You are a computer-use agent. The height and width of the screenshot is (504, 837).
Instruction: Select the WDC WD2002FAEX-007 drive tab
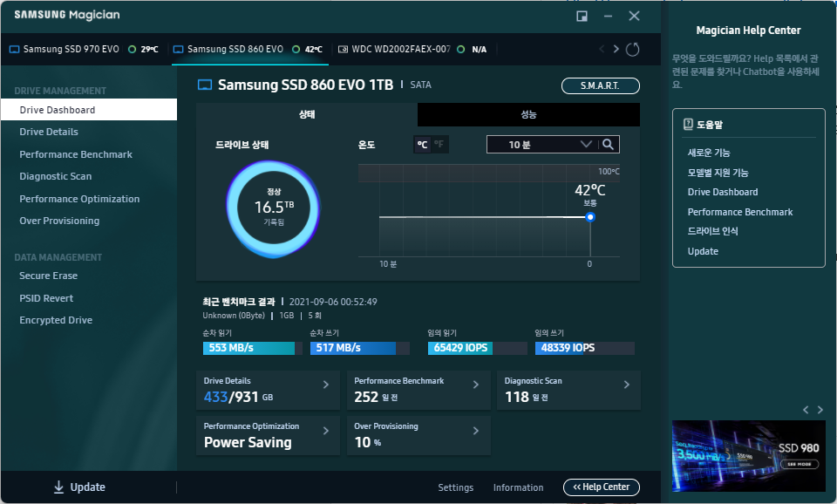[413, 49]
